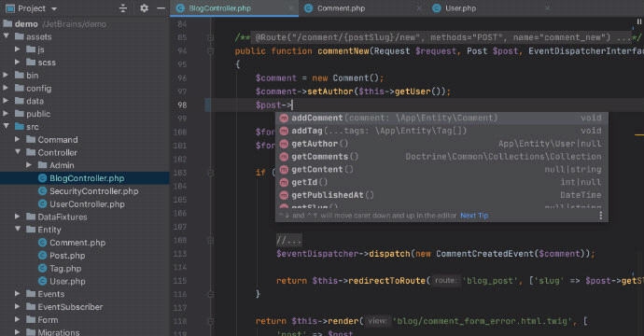644x336 pixels.
Task: Expand the DataFixtures folder
Action: 17,217
